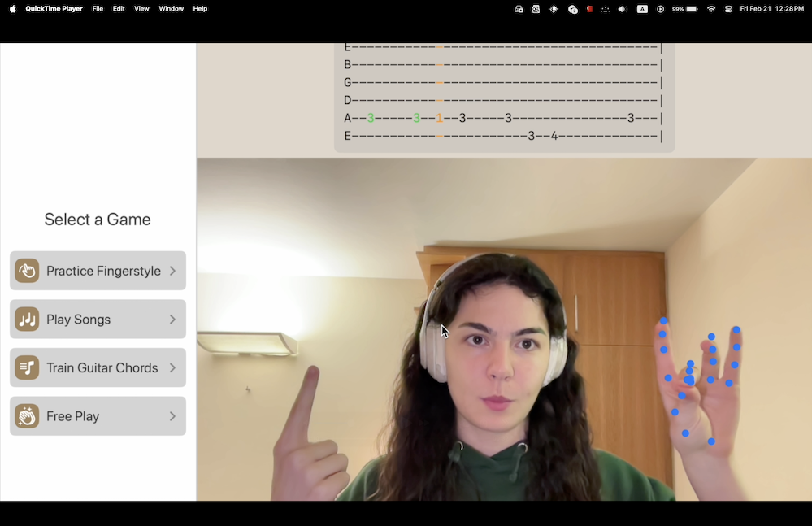Click the orange '1' note on A string
The height and width of the screenshot is (526, 812).
439,118
